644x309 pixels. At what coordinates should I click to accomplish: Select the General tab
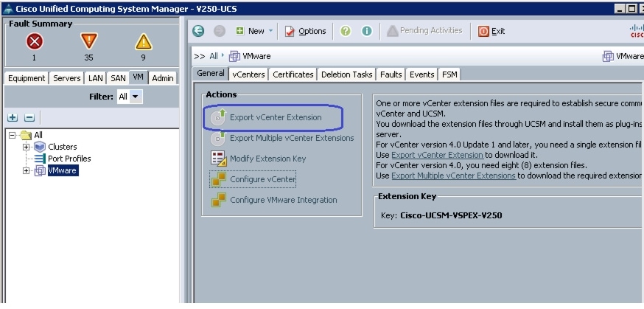[x=211, y=74]
